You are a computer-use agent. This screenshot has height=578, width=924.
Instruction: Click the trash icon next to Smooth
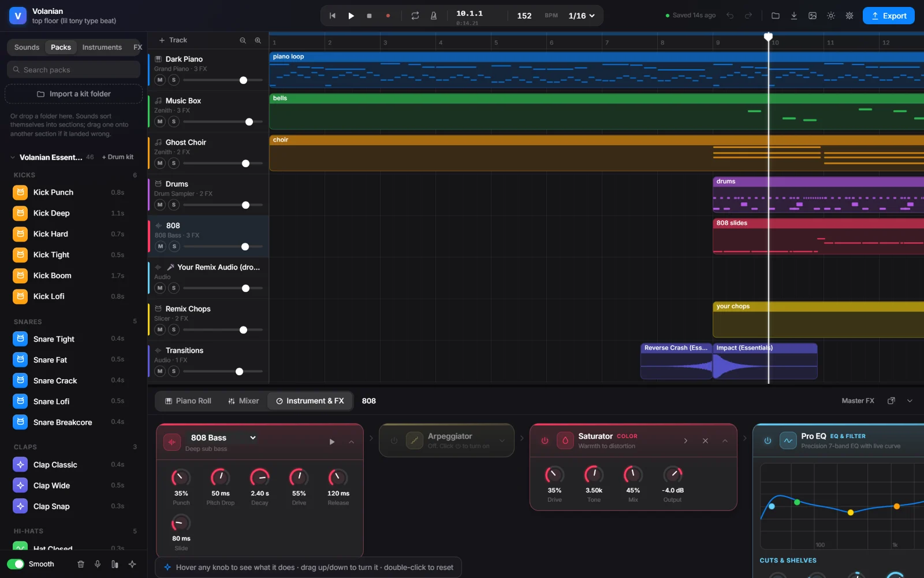pyautogui.click(x=81, y=564)
